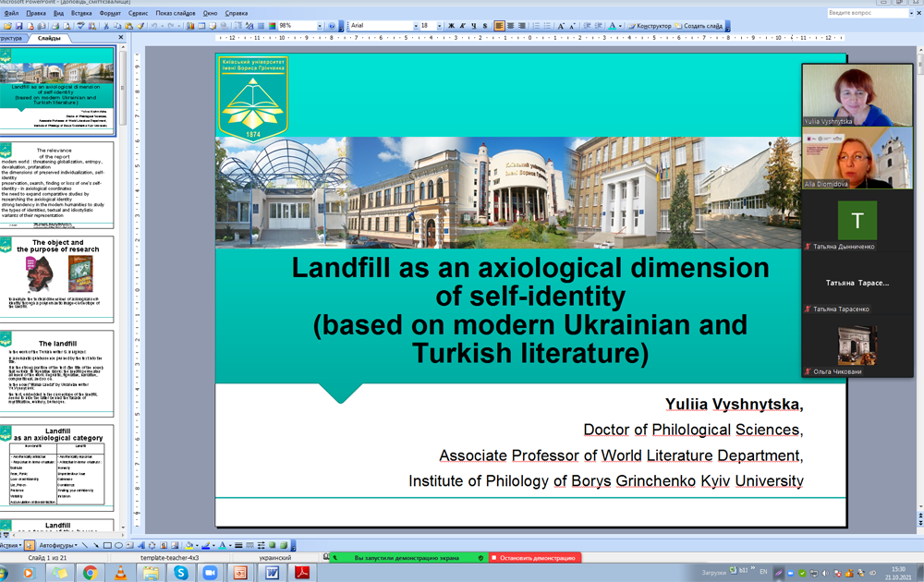This screenshot has width=924, height=582.
Task: Toggle underline (Ч) formatting
Action: pyautogui.click(x=475, y=26)
